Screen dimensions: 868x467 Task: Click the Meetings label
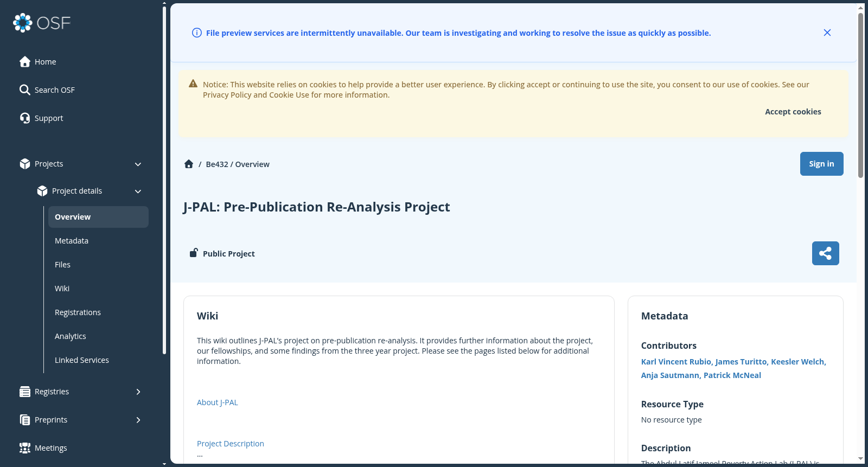(51, 448)
